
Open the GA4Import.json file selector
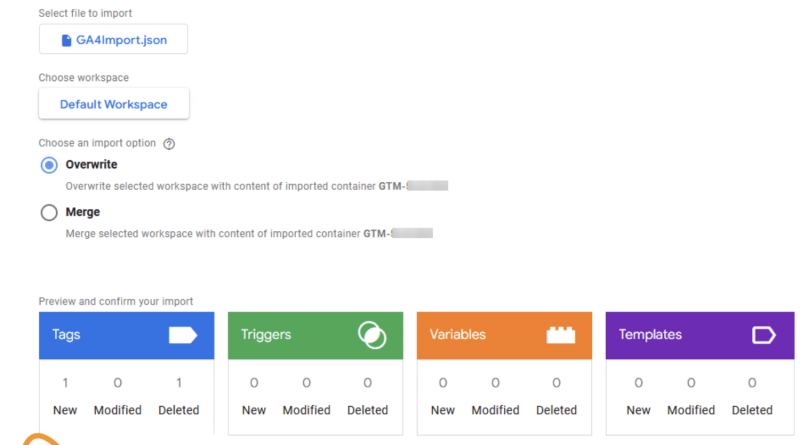pos(113,40)
